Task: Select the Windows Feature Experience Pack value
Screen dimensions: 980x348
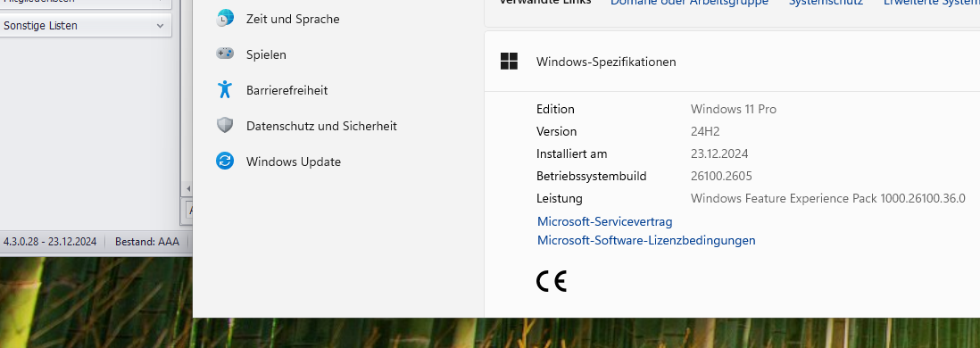Action: [x=827, y=199]
